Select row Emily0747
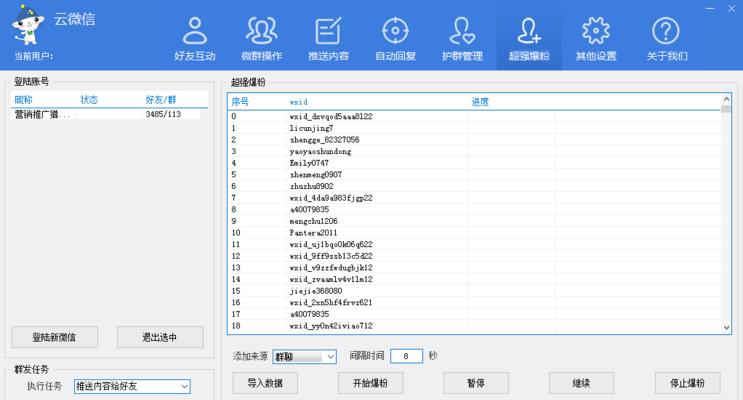Image resolution: width=743 pixels, height=400 pixels. [475, 163]
